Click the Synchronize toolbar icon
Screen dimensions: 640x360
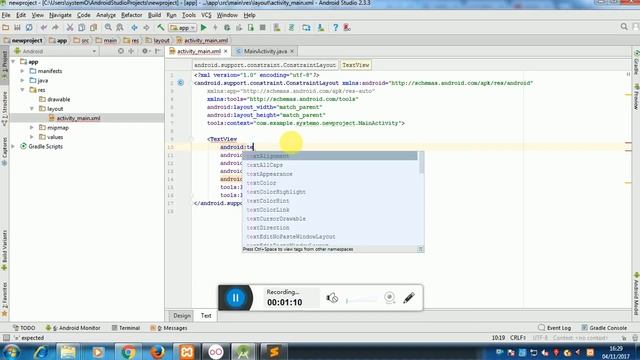[x=29, y=28]
